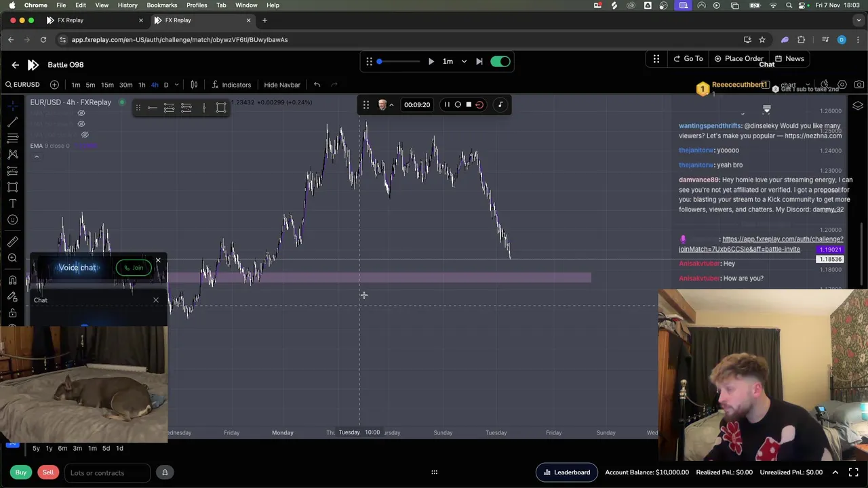
Task: Pause the screen recording
Action: 447,105
